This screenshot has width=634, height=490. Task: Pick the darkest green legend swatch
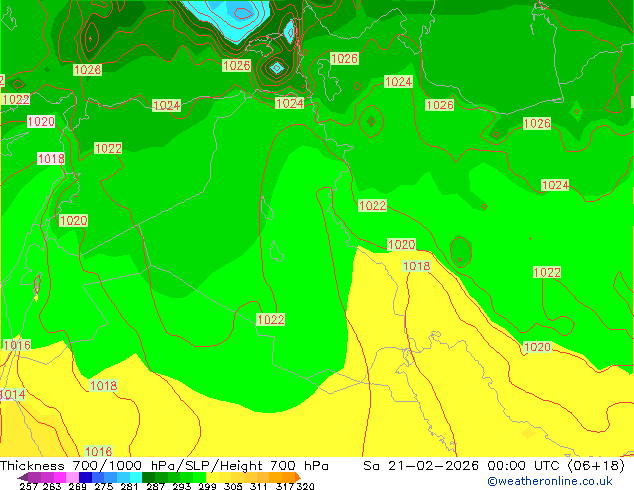[x=148, y=477]
